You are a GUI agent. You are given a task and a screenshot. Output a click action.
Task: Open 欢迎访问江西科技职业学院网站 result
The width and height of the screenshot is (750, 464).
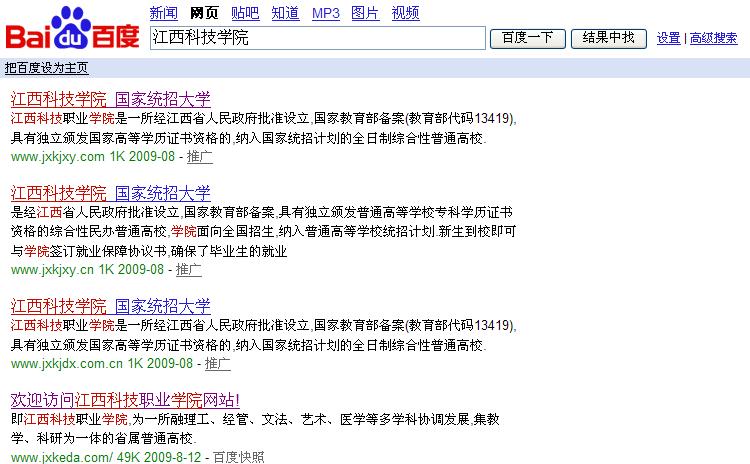tap(125, 400)
